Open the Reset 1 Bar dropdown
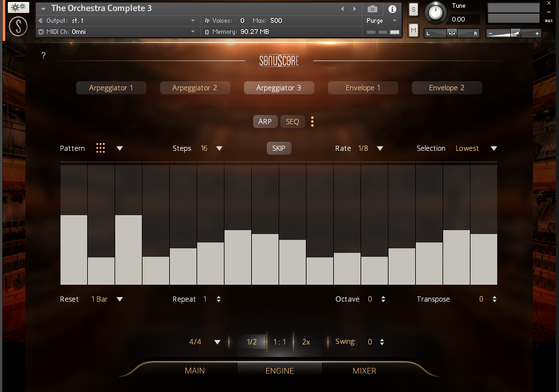Viewport: 559px width, 392px height. (x=120, y=299)
